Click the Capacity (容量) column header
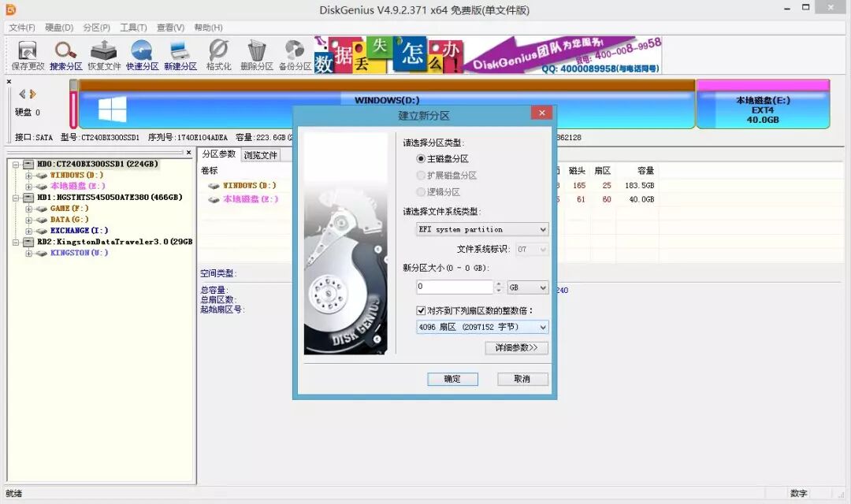851x504 pixels. point(645,171)
